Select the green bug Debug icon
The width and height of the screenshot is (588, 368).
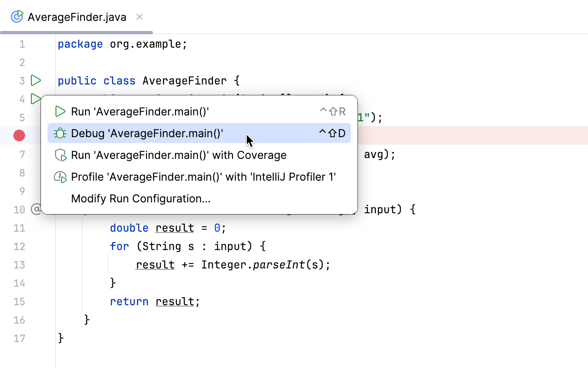click(60, 133)
